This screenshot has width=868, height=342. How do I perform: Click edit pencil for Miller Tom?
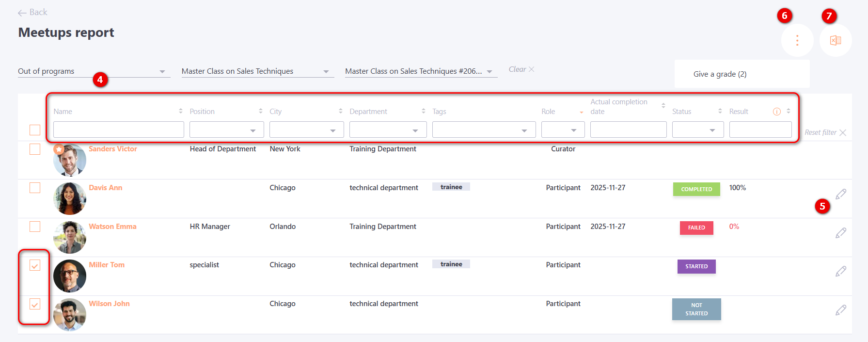(841, 271)
